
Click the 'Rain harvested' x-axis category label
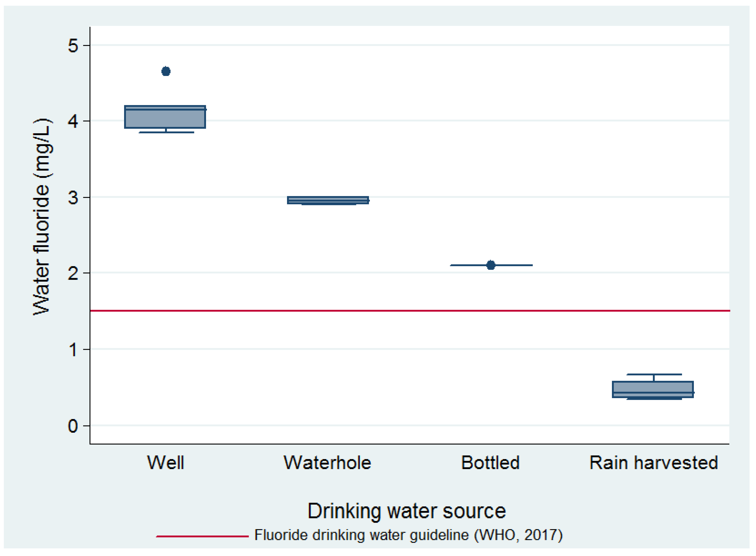pyautogui.click(x=654, y=463)
